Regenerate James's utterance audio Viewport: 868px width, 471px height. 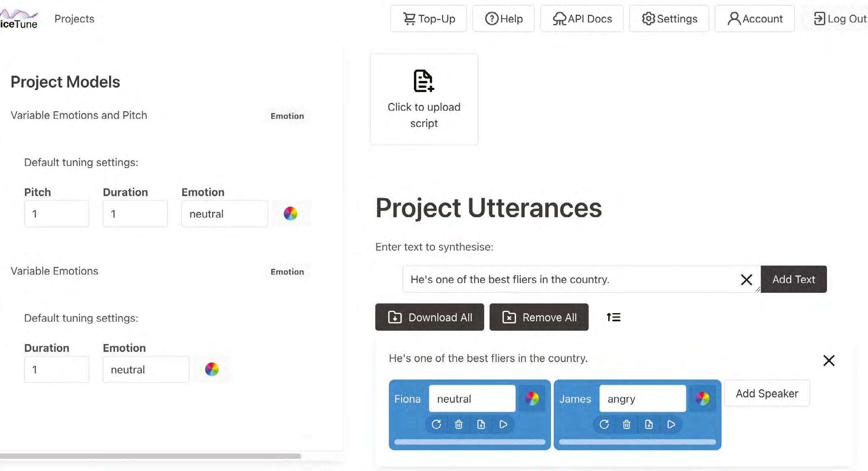point(604,425)
